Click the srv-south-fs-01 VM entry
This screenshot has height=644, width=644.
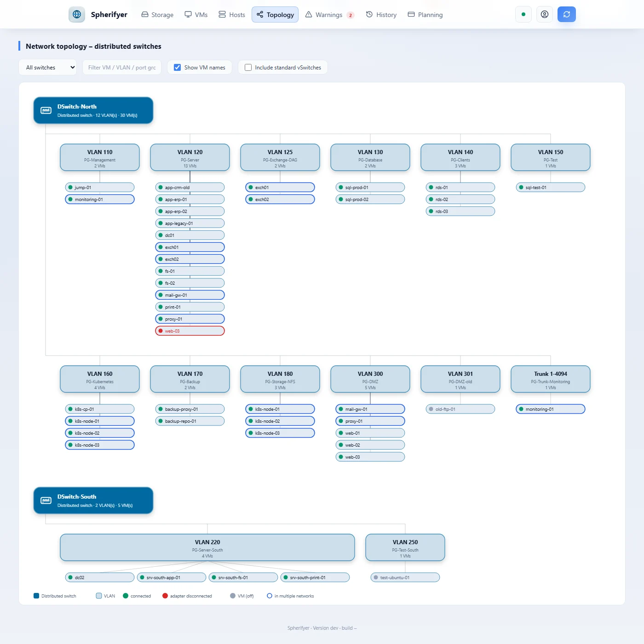tap(243, 577)
